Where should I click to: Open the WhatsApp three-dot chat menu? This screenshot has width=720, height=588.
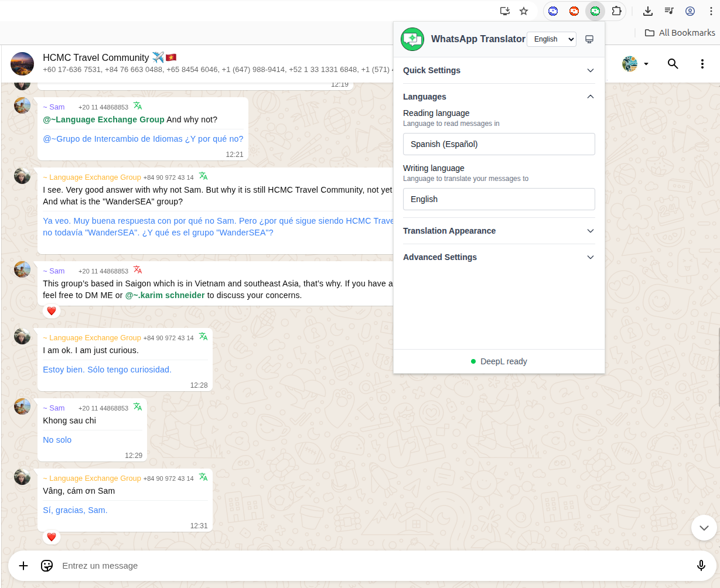[x=702, y=64]
